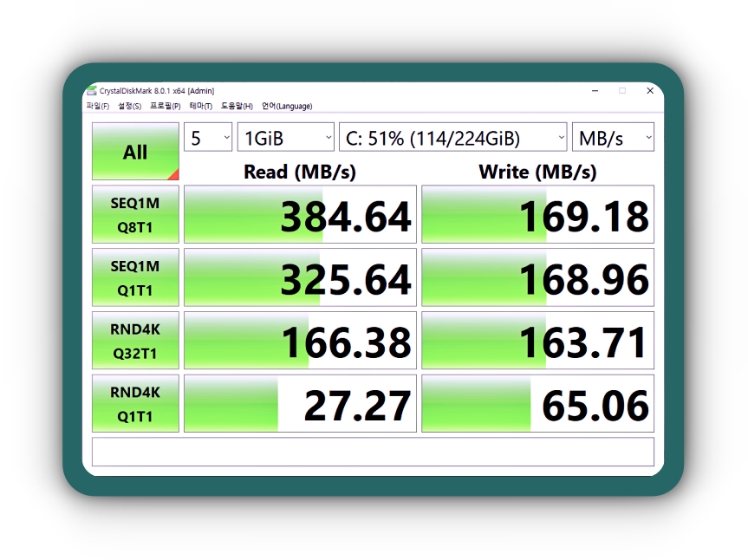Open the test size dropdown showing 1GiB

286,137
